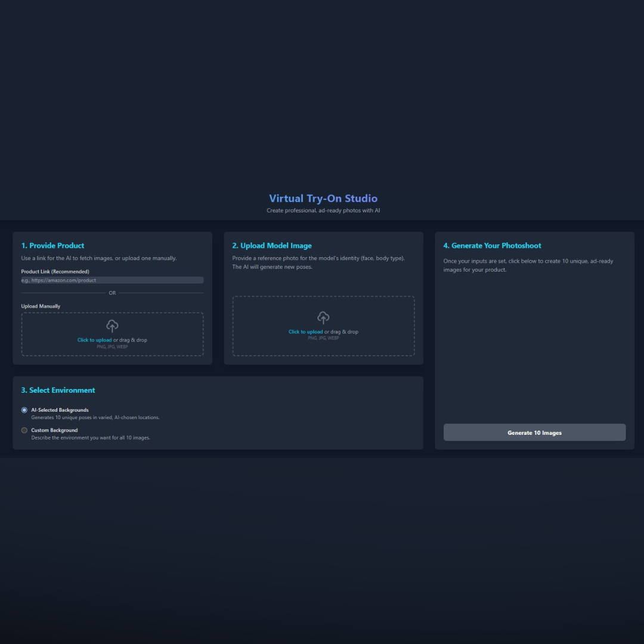This screenshot has height=644, width=644.
Task: Click the '1. Provide Product' heading
Action: coord(52,246)
